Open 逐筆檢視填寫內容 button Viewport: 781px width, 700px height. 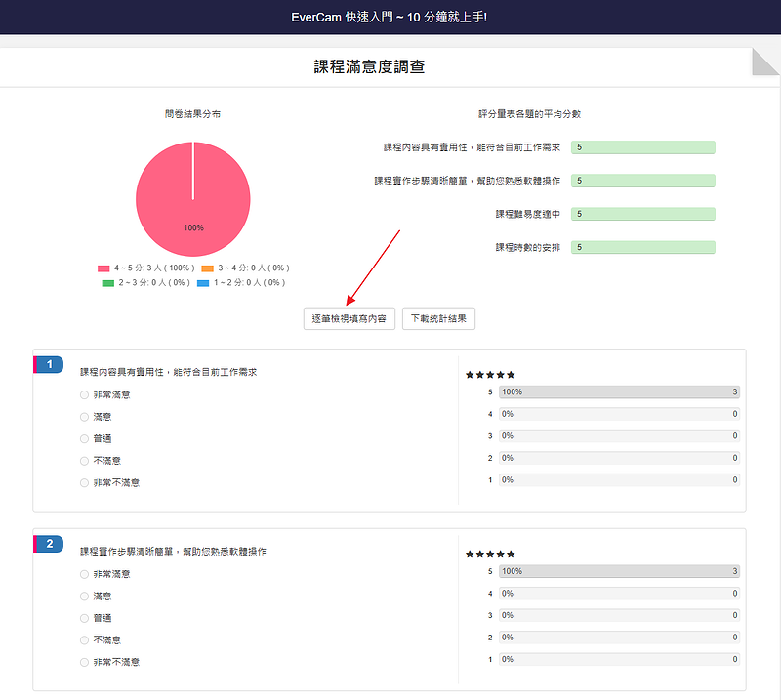349,318
